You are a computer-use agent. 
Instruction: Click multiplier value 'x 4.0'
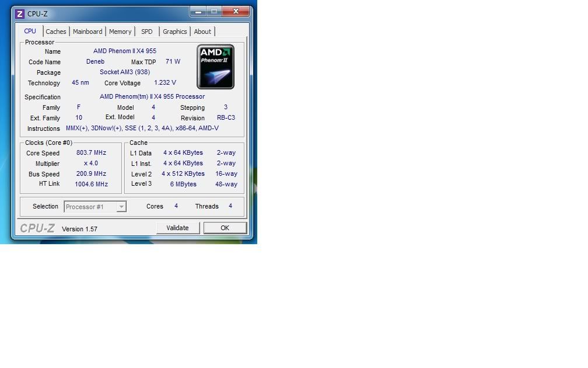coord(91,163)
